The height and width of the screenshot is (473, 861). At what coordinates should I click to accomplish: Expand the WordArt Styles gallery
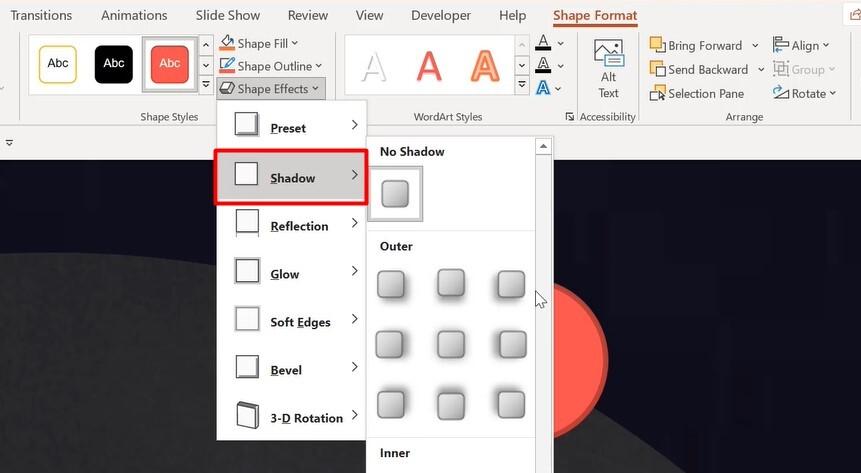[522, 85]
